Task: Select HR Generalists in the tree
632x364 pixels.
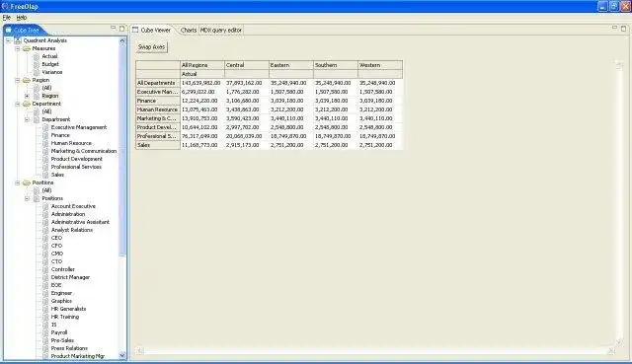Action: coord(68,309)
